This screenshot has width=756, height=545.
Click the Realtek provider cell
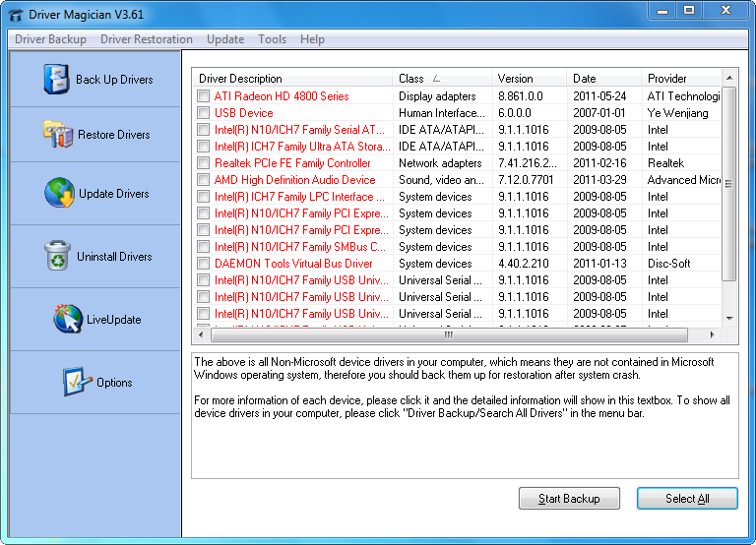coord(665,163)
